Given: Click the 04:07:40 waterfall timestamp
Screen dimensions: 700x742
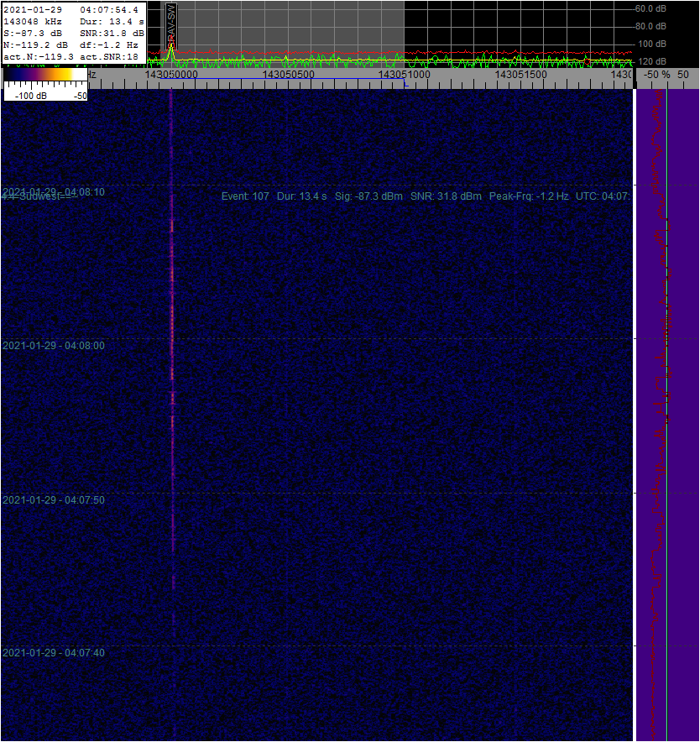Looking at the screenshot, I should click(54, 652).
